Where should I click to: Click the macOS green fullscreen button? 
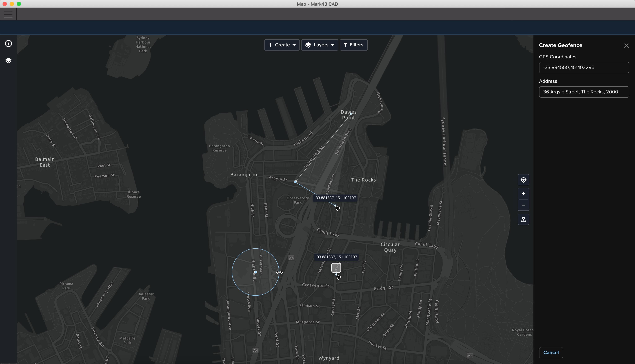(19, 4)
